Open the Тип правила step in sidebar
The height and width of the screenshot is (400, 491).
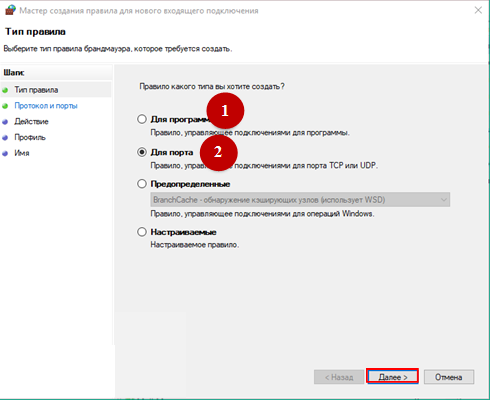(x=36, y=90)
